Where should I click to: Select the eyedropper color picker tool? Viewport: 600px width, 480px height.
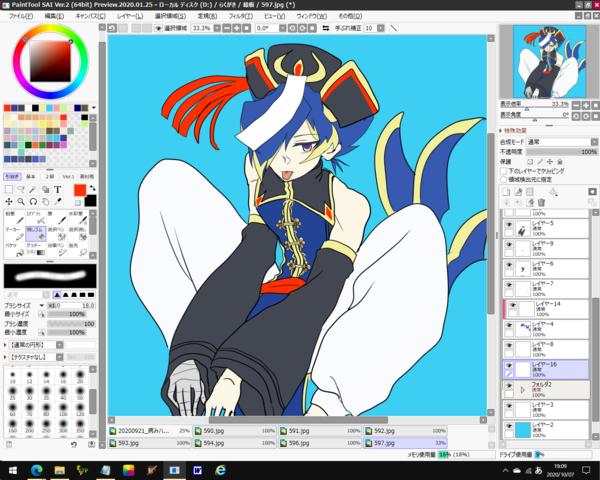(58, 201)
